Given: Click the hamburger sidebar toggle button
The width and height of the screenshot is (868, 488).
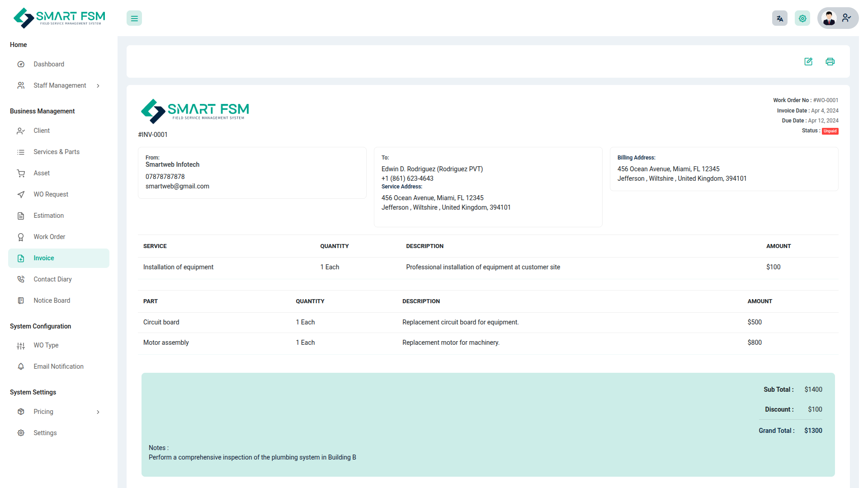Looking at the screenshot, I should [134, 19].
